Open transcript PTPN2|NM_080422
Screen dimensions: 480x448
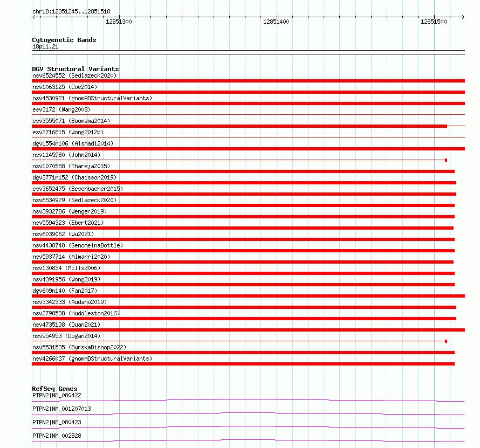[57, 395]
